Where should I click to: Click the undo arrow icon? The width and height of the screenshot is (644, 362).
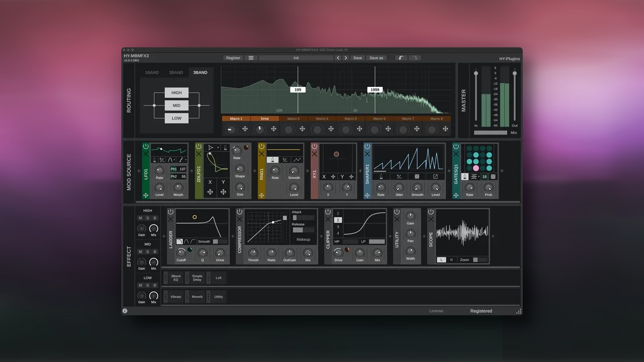[x=401, y=58]
